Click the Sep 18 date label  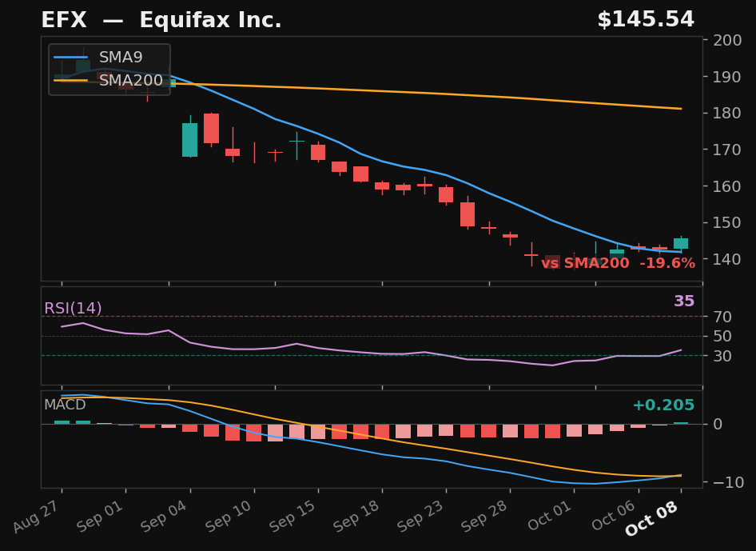(357, 516)
